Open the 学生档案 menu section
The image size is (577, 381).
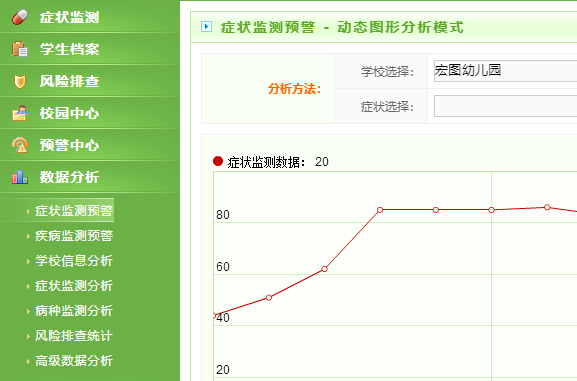90,49
